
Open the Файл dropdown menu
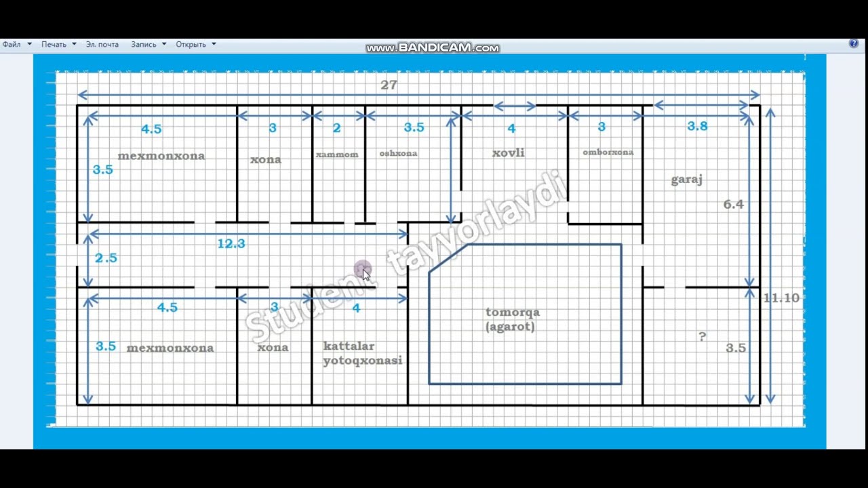pos(17,44)
